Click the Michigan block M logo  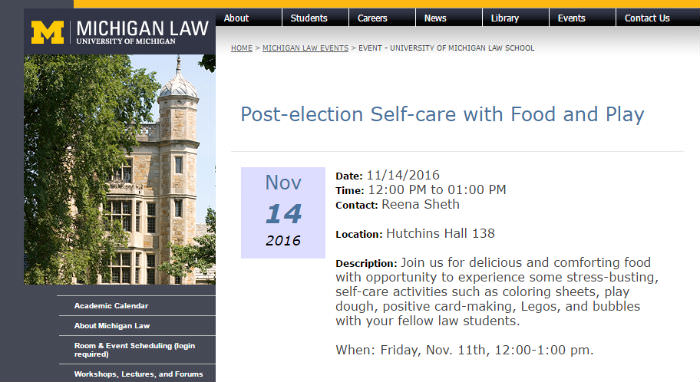[47, 33]
